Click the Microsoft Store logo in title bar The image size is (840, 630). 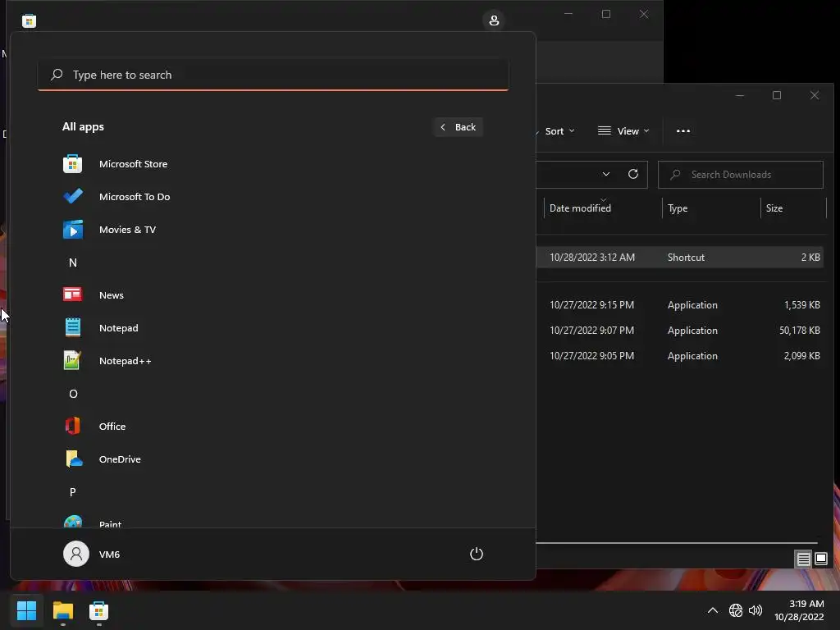(x=29, y=21)
